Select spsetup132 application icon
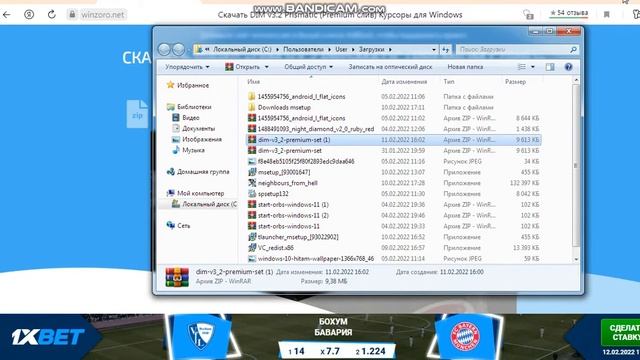640x360 pixels. tap(252, 193)
